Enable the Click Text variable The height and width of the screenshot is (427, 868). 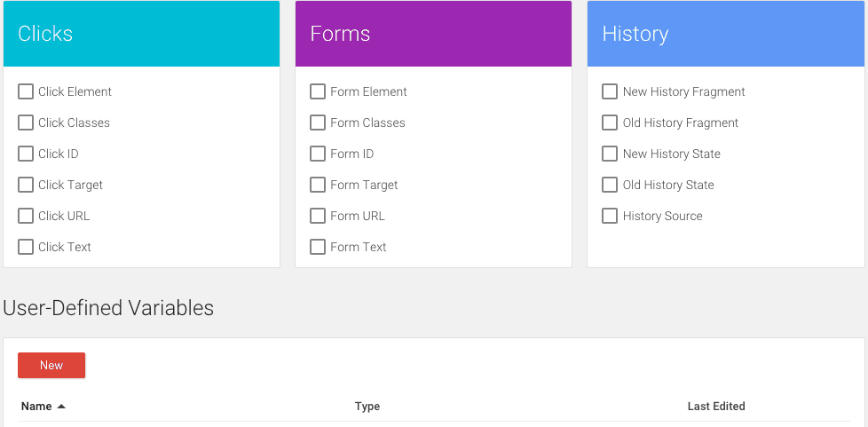point(26,247)
